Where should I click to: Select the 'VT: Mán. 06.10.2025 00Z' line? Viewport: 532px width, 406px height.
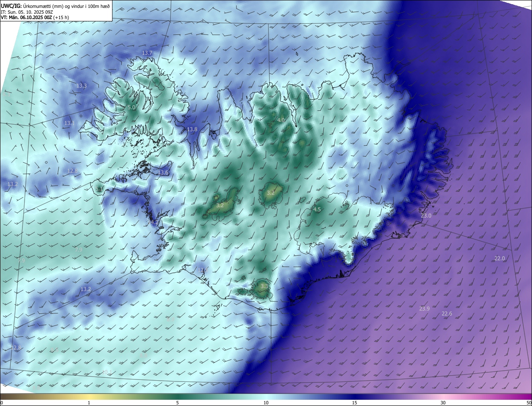pyautogui.click(x=26, y=17)
